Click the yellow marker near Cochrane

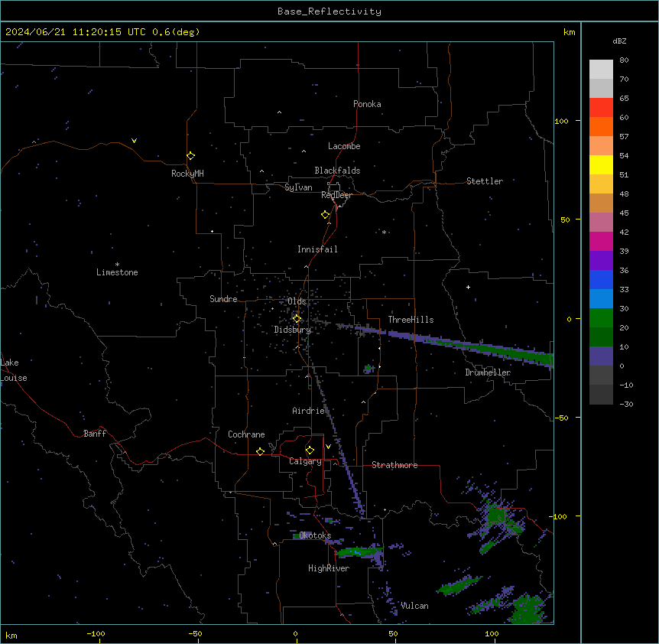click(x=260, y=451)
